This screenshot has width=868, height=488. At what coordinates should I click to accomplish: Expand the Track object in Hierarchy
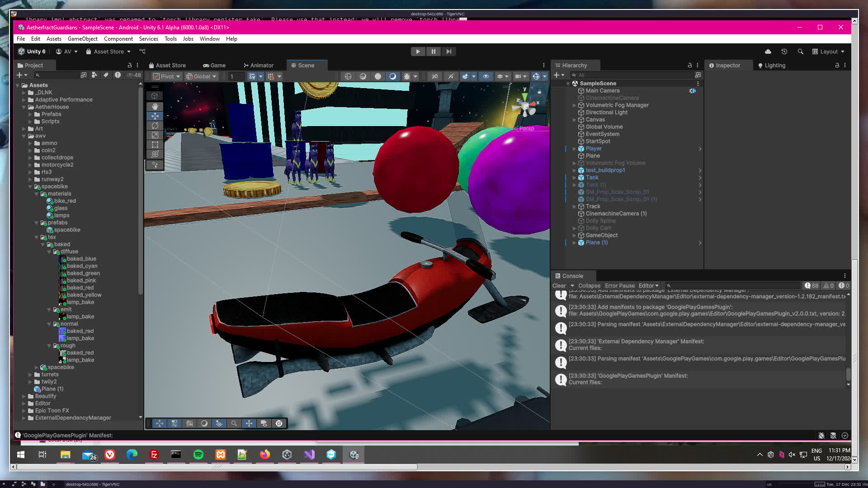click(x=575, y=206)
